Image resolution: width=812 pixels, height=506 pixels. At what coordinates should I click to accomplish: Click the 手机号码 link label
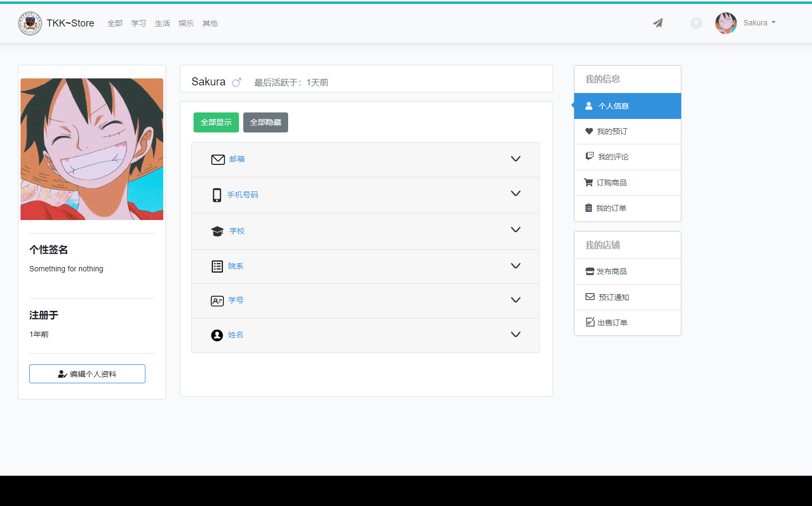(x=243, y=195)
